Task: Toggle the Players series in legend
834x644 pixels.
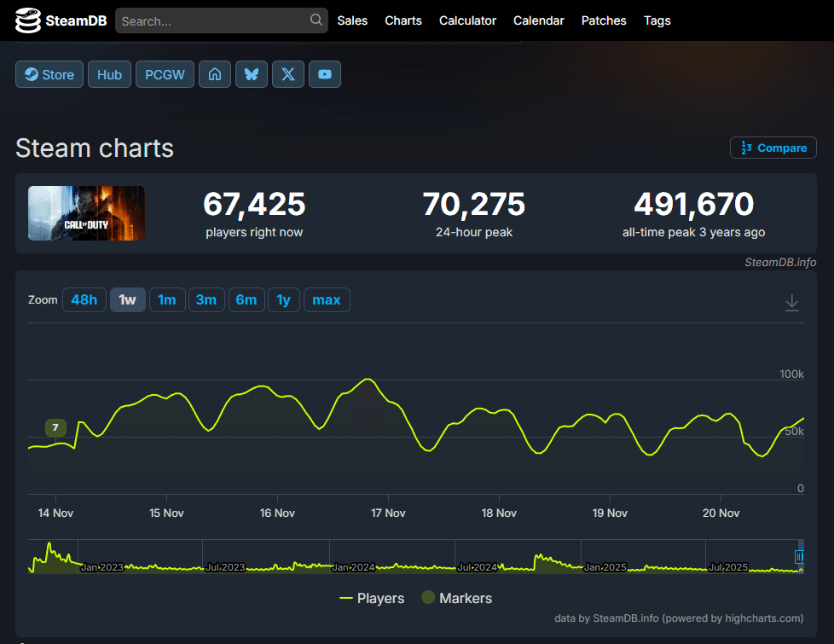Action: click(x=372, y=598)
